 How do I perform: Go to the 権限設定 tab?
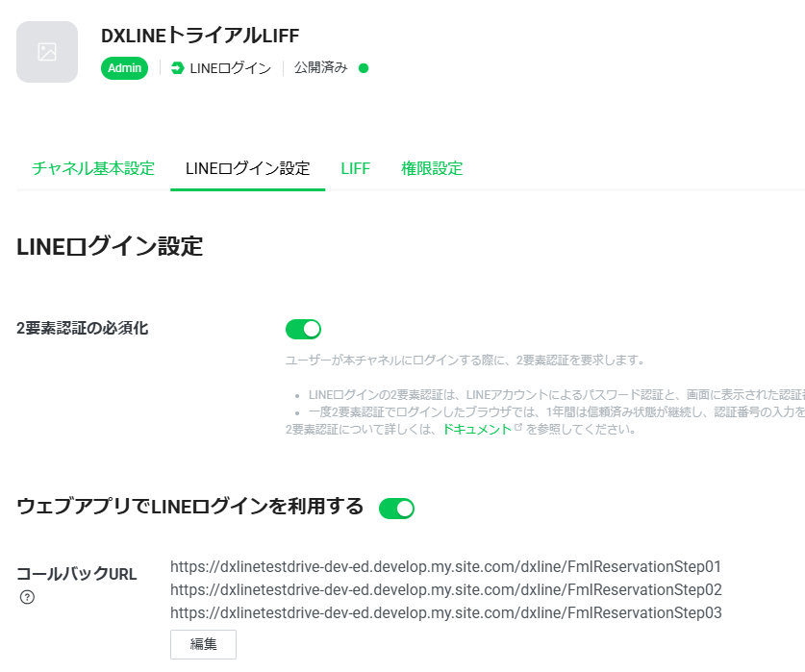(432, 168)
